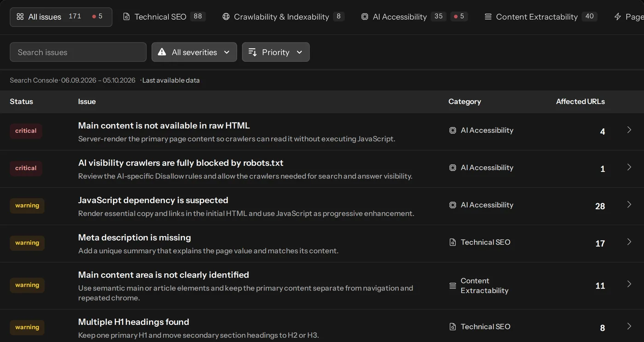Screen dimensions: 644x342
Task: Select the AI Accessibility tab
Action: click(x=414, y=17)
